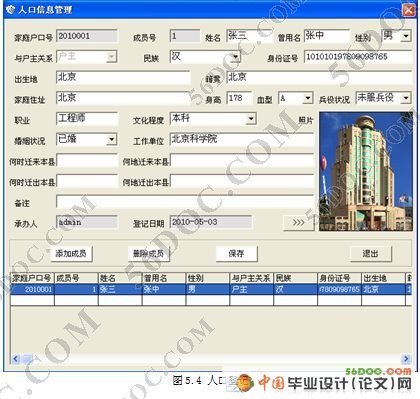The image size is (420, 399).
Task: Expand the 民族 dropdown list
Action: click(x=235, y=57)
